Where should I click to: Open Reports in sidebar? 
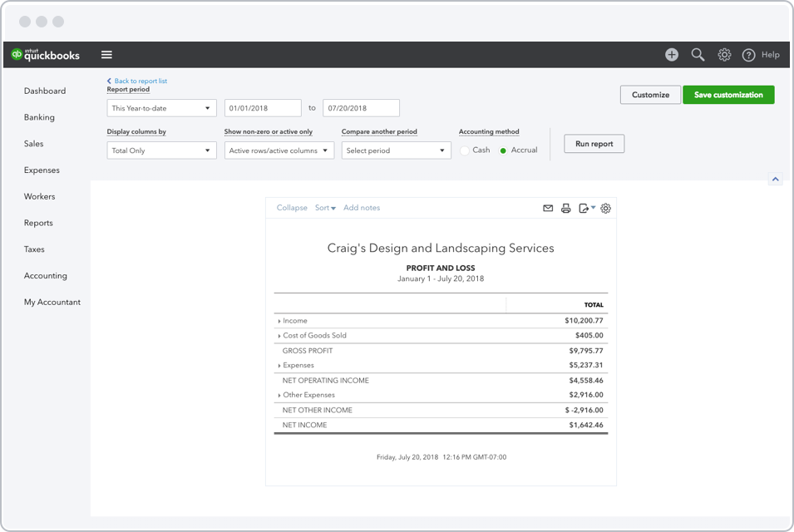tap(38, 222)
